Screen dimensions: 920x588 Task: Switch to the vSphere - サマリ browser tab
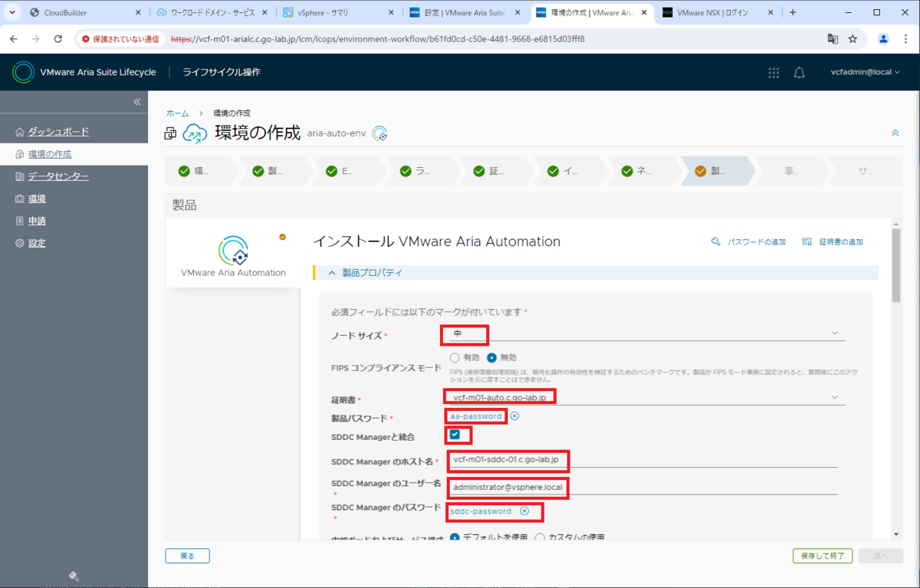[x=337, y=12]
